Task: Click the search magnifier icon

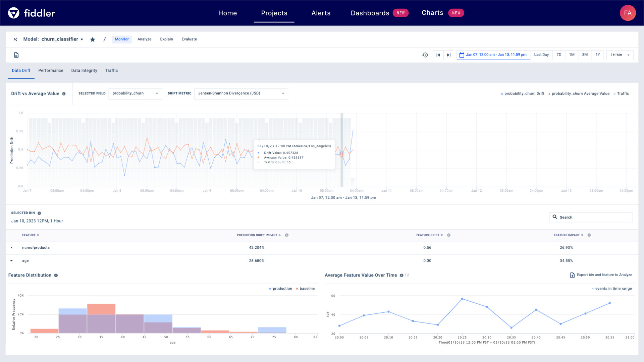Action: (x=555, y=217)
